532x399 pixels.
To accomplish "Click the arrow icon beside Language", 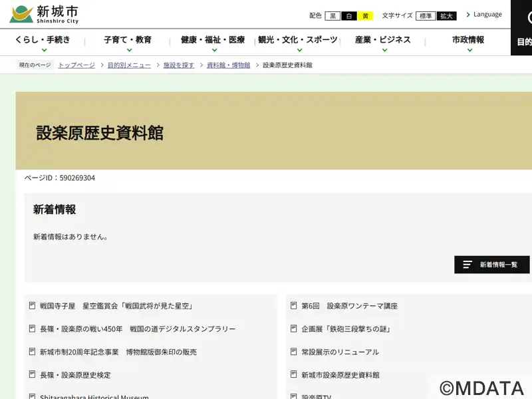I will click(468, 15).
